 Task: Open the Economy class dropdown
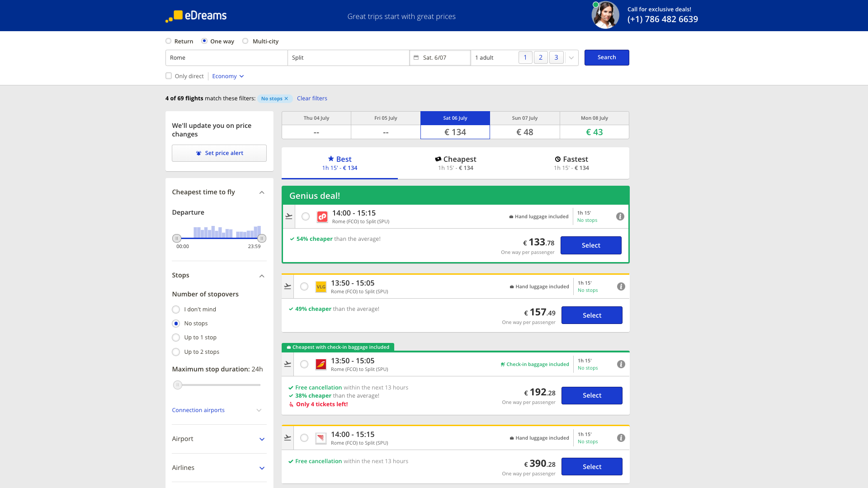click(228, 76)
